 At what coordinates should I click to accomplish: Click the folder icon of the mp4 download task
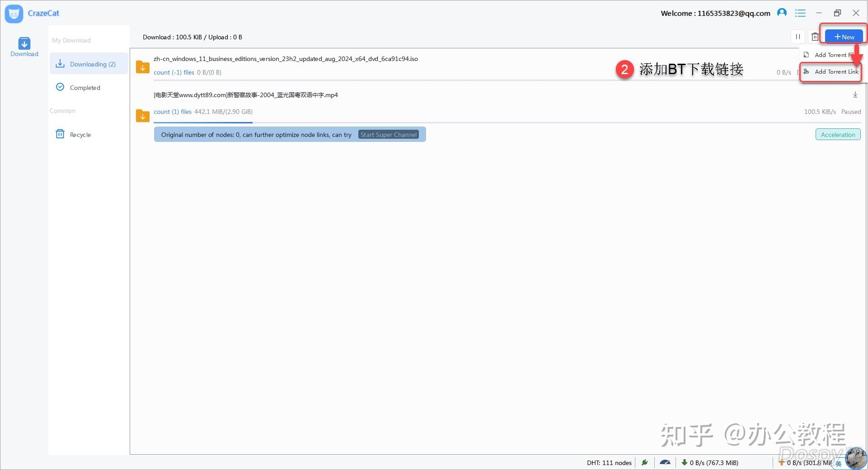pos(143,116)
